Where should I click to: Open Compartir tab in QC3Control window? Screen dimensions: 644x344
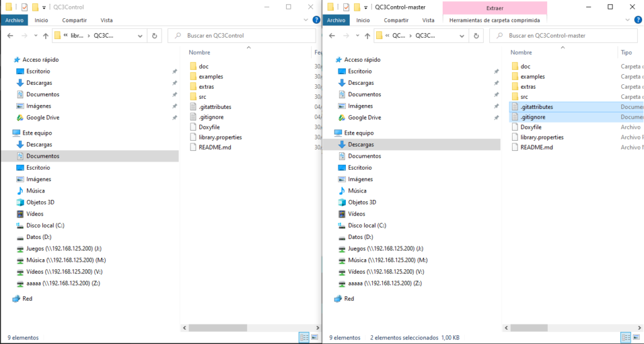pyautogui.click(x=74, y=20)
